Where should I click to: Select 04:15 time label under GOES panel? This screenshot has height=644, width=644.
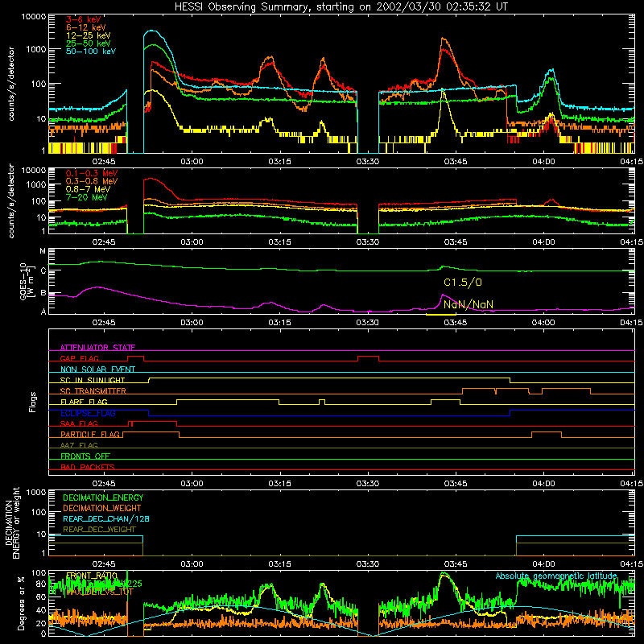tap(632, 323)
